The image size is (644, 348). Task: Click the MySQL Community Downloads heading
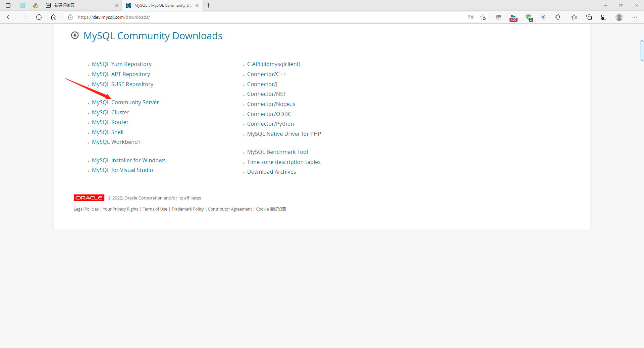[x=153, y=36]
